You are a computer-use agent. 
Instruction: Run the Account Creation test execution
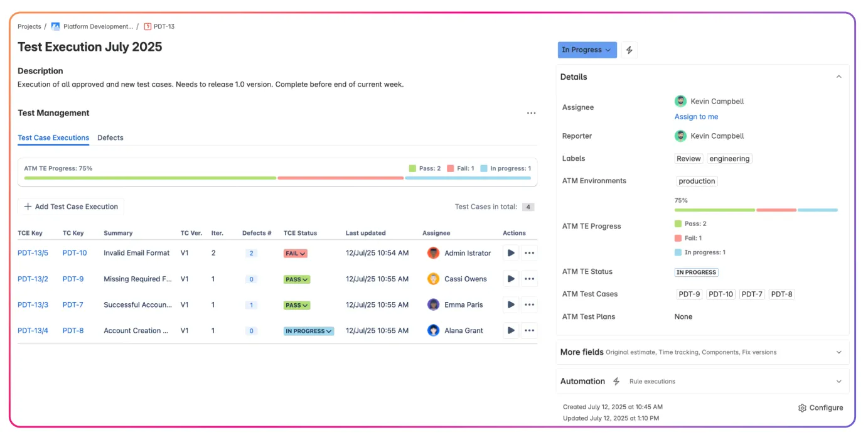click(x=510, y=330)
